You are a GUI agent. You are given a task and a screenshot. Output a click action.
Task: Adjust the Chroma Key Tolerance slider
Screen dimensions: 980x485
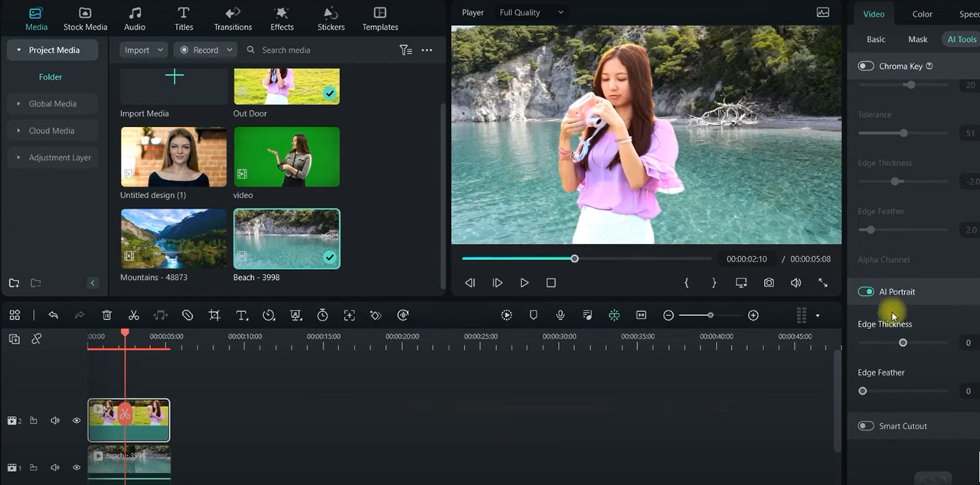pyautogui.click(x=903, y=133)
